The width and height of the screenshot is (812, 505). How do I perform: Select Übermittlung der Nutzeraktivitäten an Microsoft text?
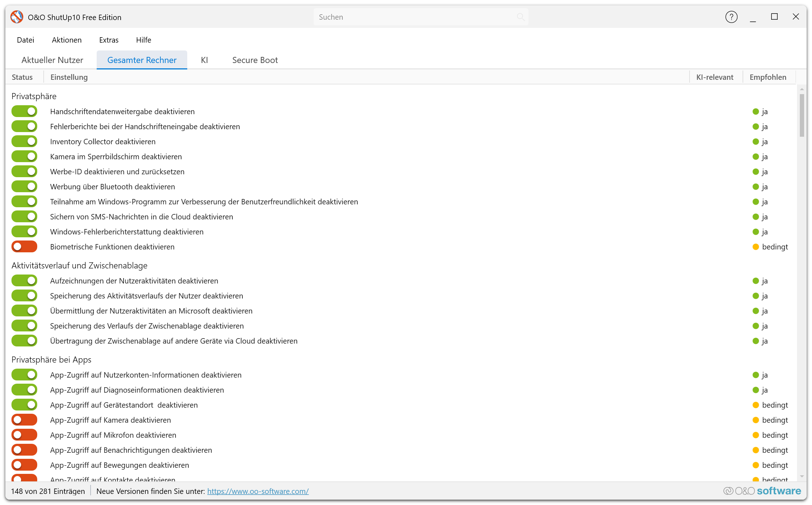pos(151,311)
